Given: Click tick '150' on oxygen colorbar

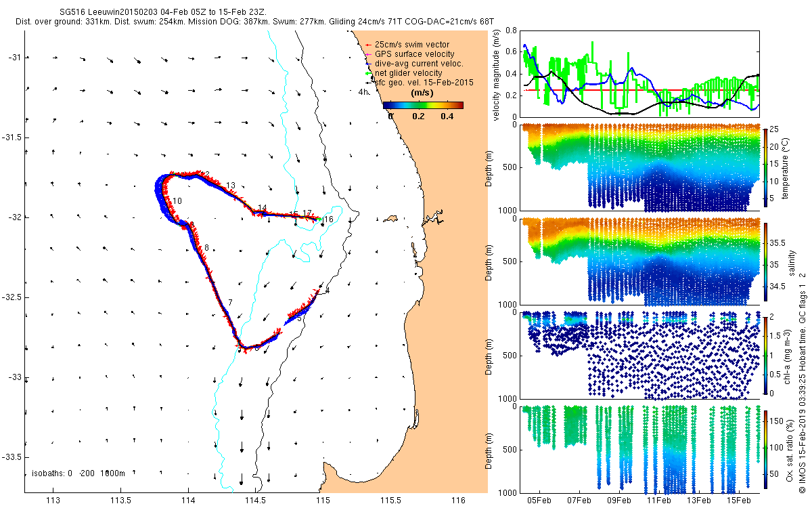Looking at the screenshot, I should (777, 423).
